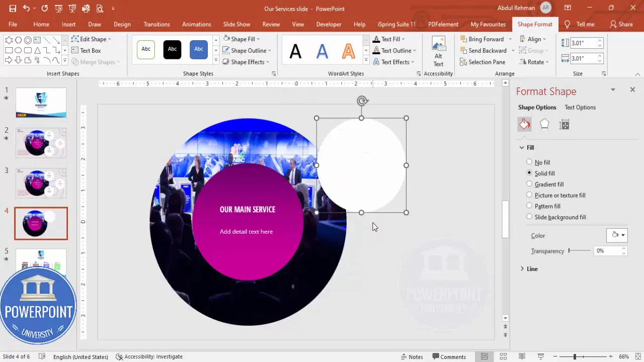Apply the blue A WordArt style

tap(322, 51)
